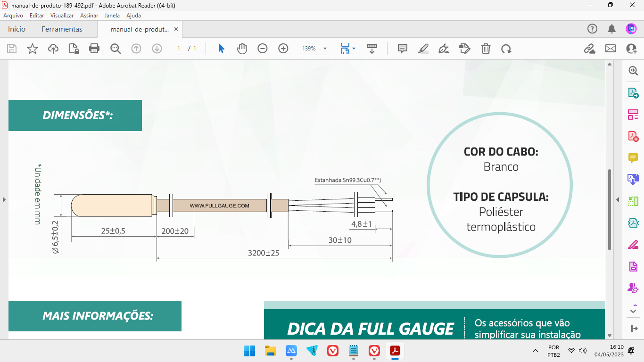Switch to the Ferramentas tab
The width and height of the screenshot is (644, 362).
pos(62,29)
